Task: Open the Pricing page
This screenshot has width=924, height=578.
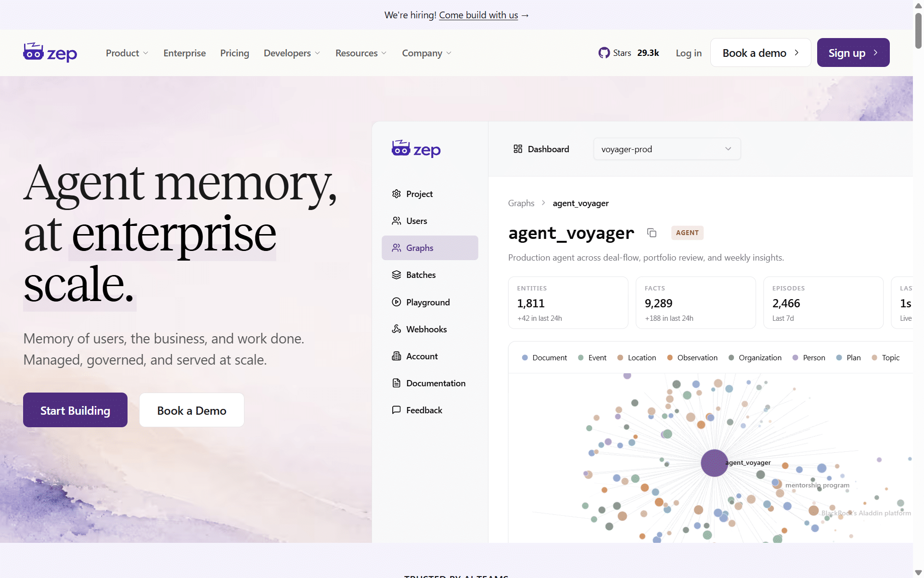Action: (x=234, y=53)
